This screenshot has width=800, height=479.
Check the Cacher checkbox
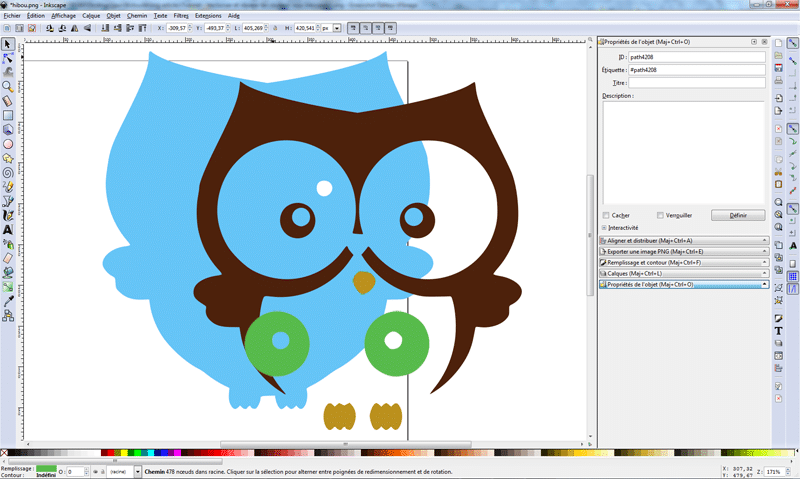click(x=606, y=215)
